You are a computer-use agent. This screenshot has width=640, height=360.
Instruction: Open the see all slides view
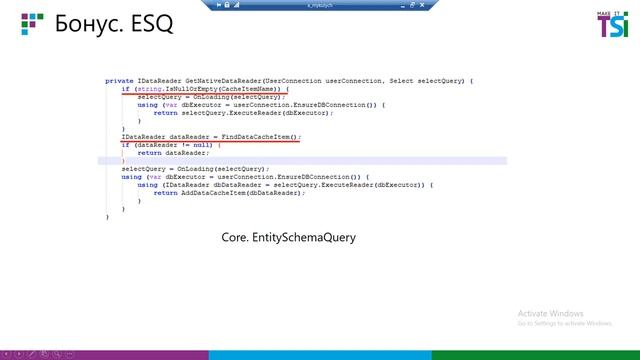click(x=44, y=354)
